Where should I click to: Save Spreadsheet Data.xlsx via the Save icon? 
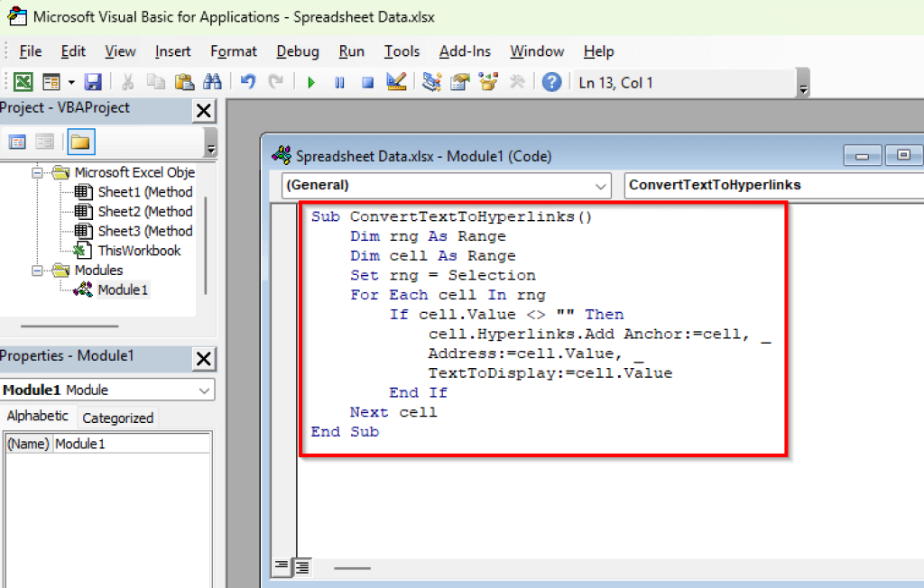92,82
